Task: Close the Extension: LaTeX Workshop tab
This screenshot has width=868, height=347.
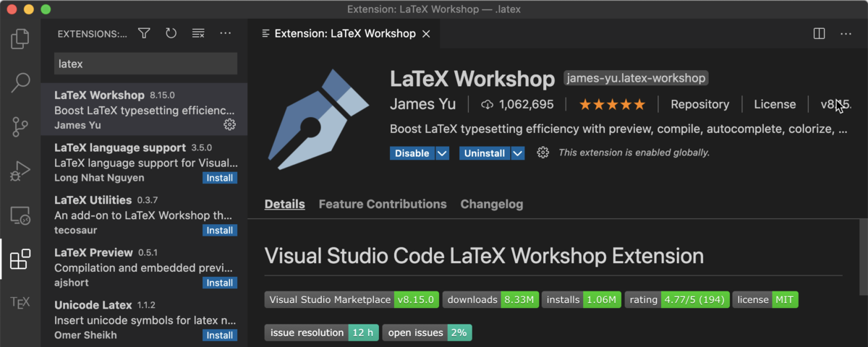Action: (426, 33)
